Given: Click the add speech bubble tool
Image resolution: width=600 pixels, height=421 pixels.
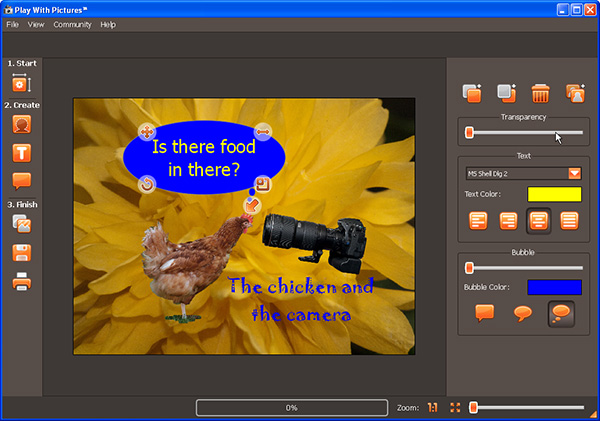Looking at the screenshot, I should [22, 181].
